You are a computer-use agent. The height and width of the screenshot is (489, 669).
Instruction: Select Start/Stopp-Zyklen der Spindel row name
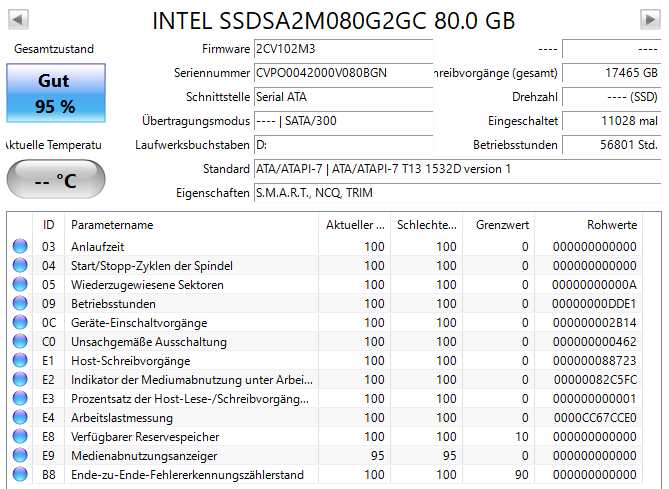tap(152, 266)
